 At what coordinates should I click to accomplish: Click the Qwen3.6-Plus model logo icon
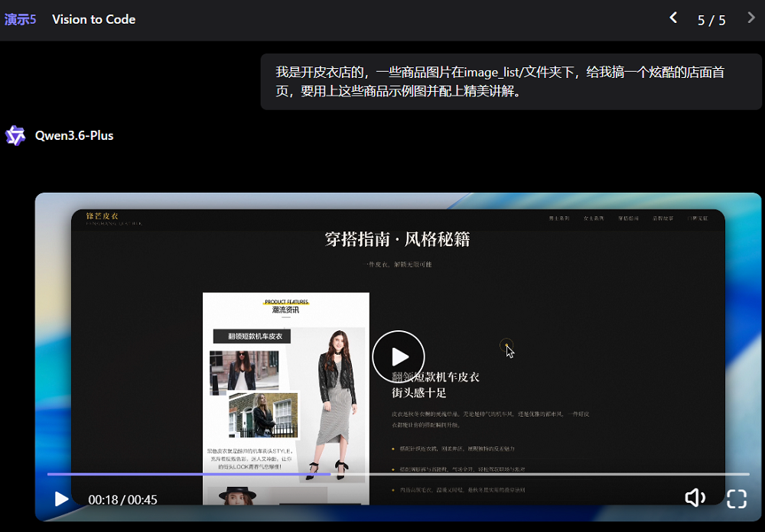pyautogui.click(x=15, y=135)
